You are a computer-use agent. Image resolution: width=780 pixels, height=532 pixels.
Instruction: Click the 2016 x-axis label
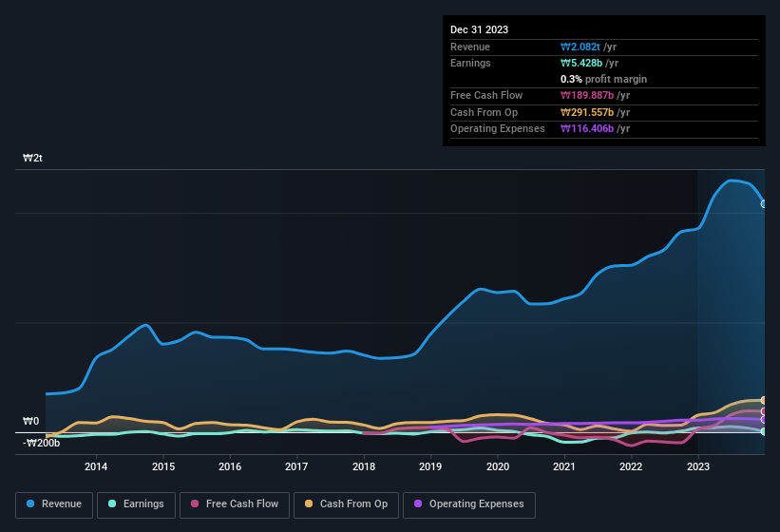[x=230, y=466]
